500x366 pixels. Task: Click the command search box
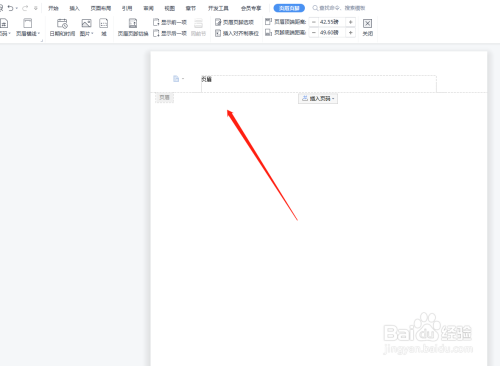click(x=339, y=8)
